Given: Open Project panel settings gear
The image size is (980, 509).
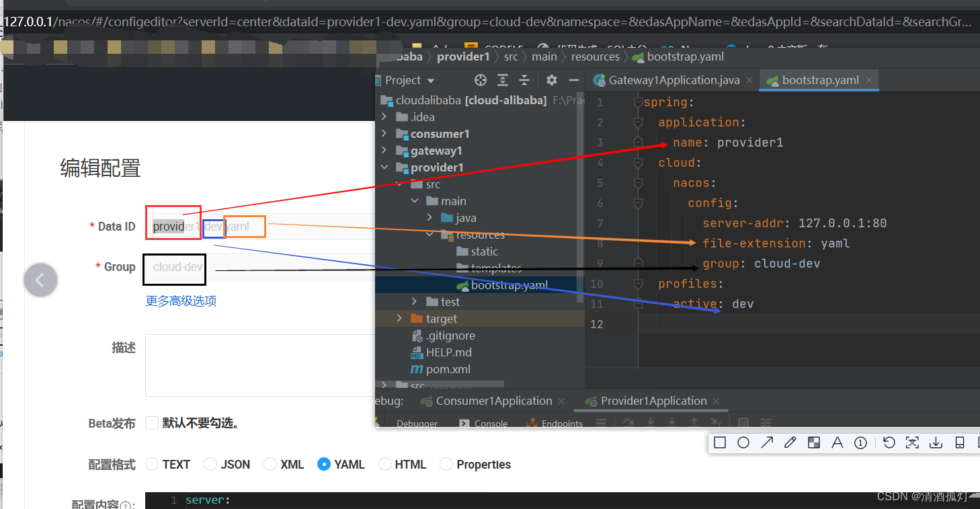Looking at the screenshot, I should click(552, 80).
